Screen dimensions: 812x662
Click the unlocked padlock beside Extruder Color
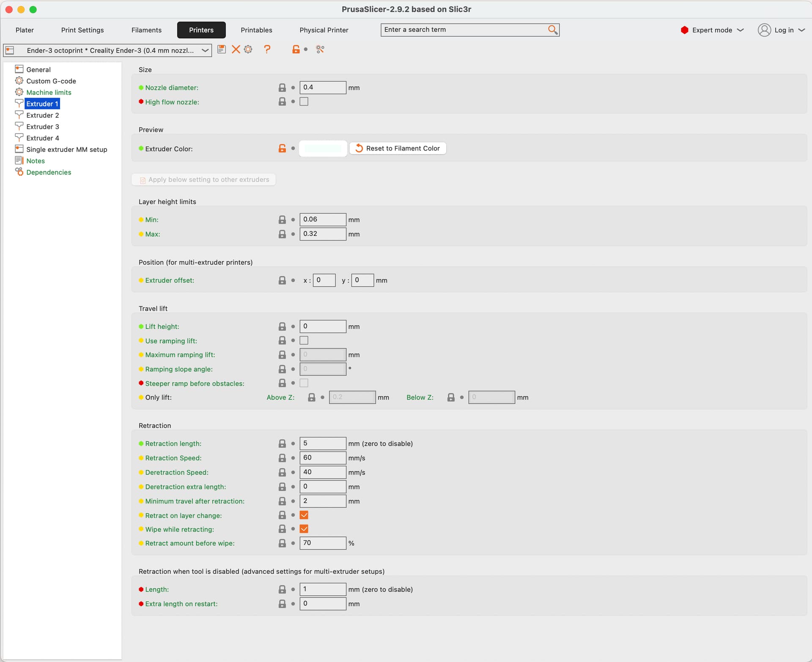[x=282, y=148]
